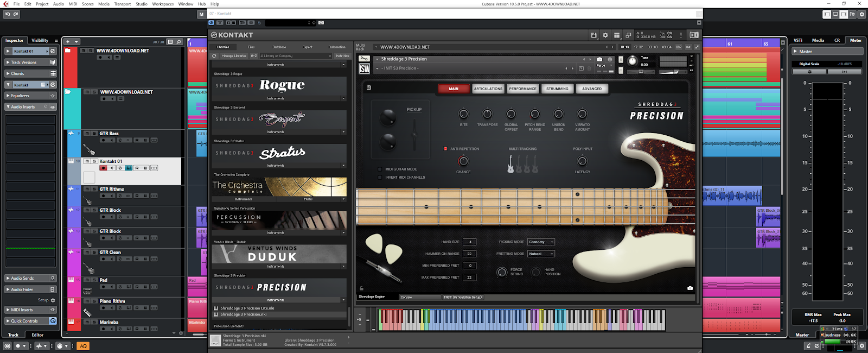Click TACT (Articulation Setup) button
The height and width of the screenshot is (353, 868).
(462, 297)
